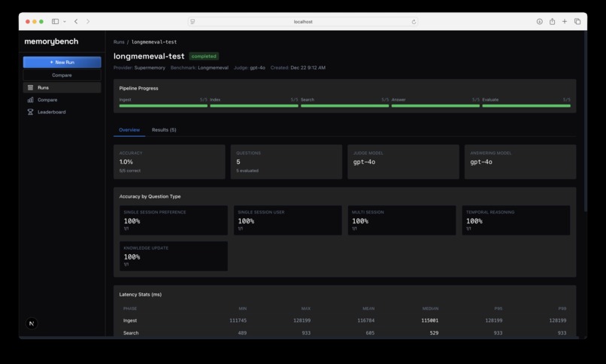Viewport: 606px width, 364px height.
Task: Click the Search median value 529
Action: (x=434, y=333)
